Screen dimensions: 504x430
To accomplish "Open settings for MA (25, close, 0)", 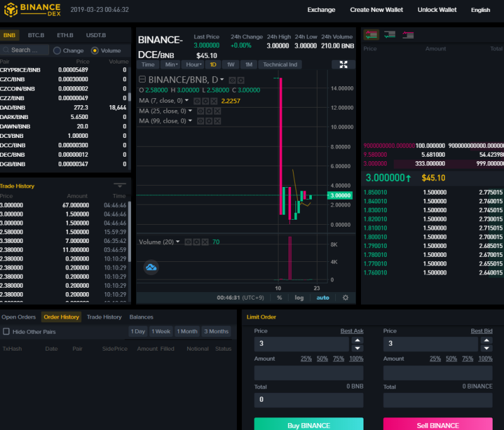I will (209, 111).
